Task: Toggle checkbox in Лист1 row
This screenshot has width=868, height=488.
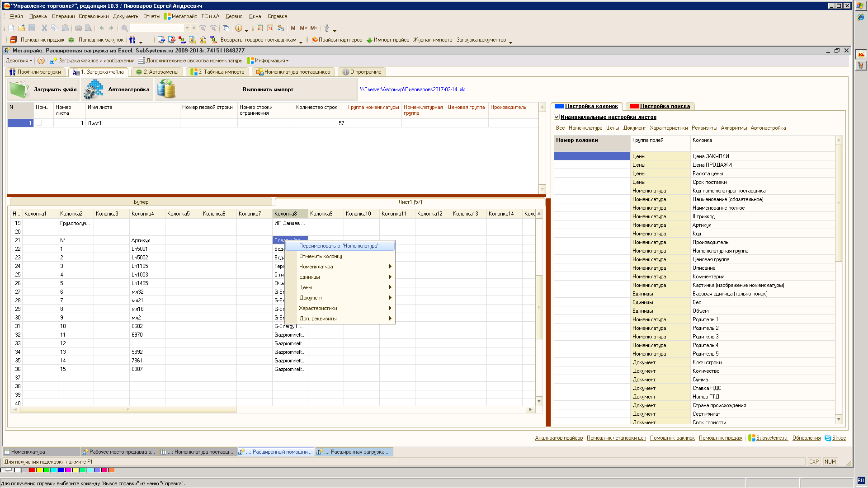Action: [x=39, y=123]
